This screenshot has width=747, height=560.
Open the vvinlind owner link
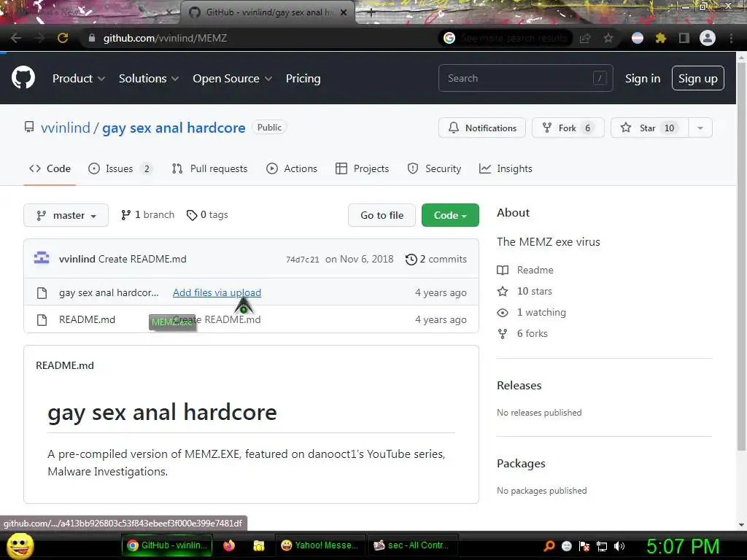65,128
